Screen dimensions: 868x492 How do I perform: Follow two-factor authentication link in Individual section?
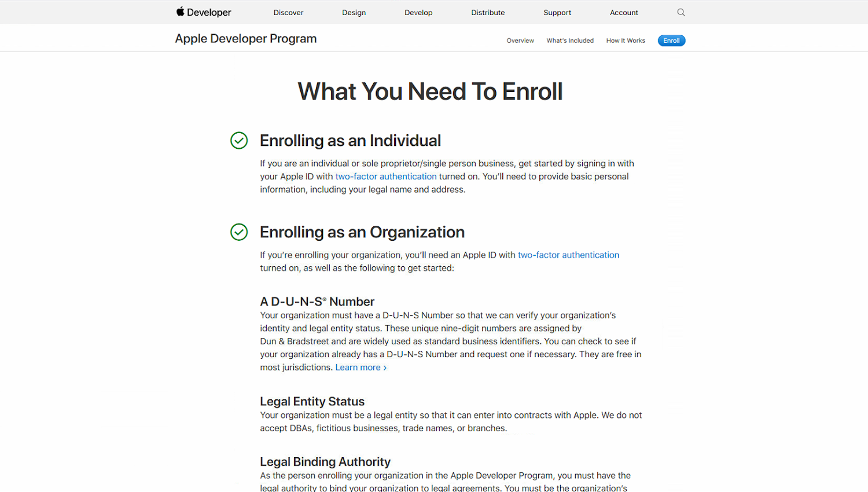click(386, 177)
